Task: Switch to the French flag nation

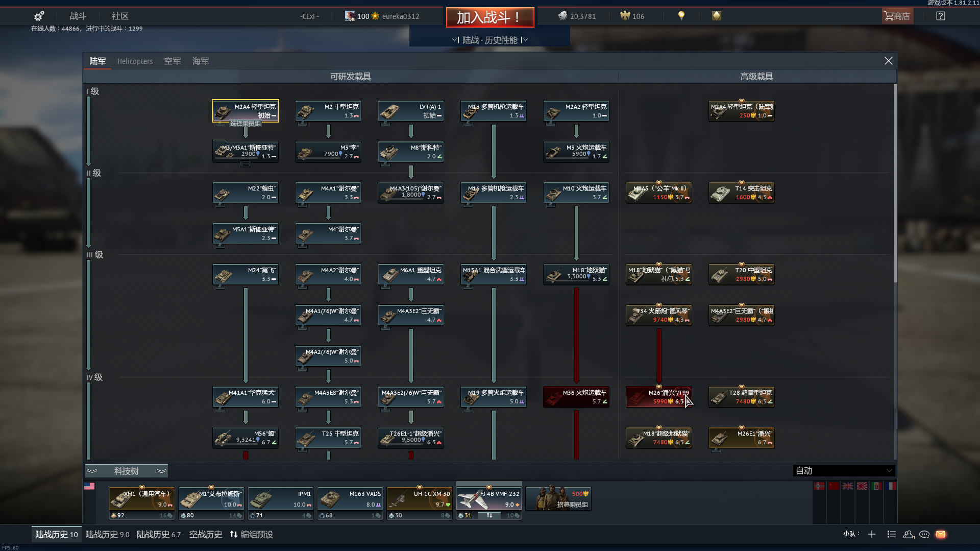Action: (x=891, y=486)
